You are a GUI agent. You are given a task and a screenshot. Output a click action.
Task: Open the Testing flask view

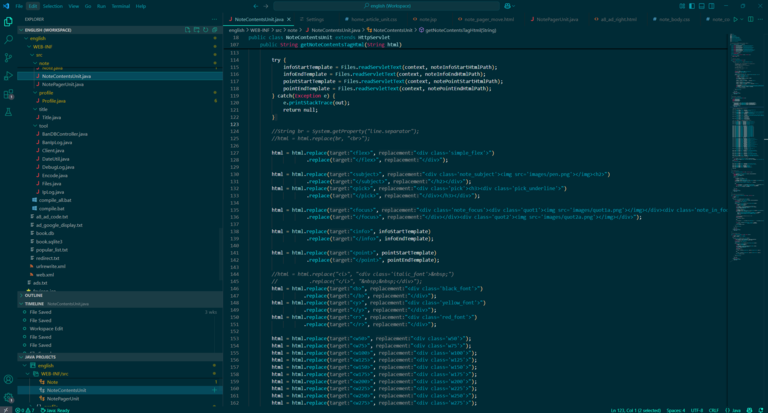click(8, 112)
